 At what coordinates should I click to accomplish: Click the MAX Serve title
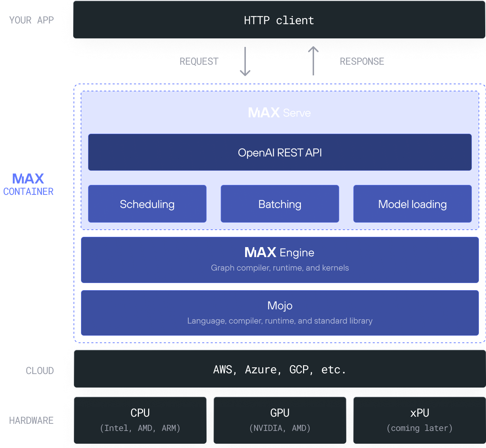coord(279,113)
